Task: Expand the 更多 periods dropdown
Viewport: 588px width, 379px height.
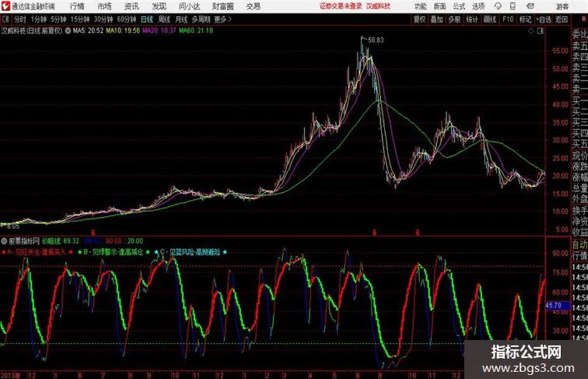Action: 223,19
